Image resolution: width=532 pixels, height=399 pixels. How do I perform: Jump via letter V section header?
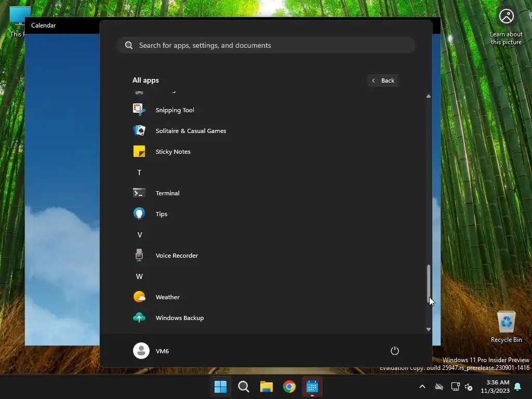pos(139,235)
